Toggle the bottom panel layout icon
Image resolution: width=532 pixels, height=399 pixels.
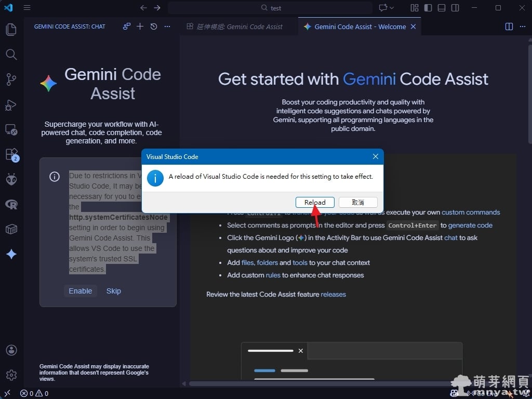(x=442, y=8)
